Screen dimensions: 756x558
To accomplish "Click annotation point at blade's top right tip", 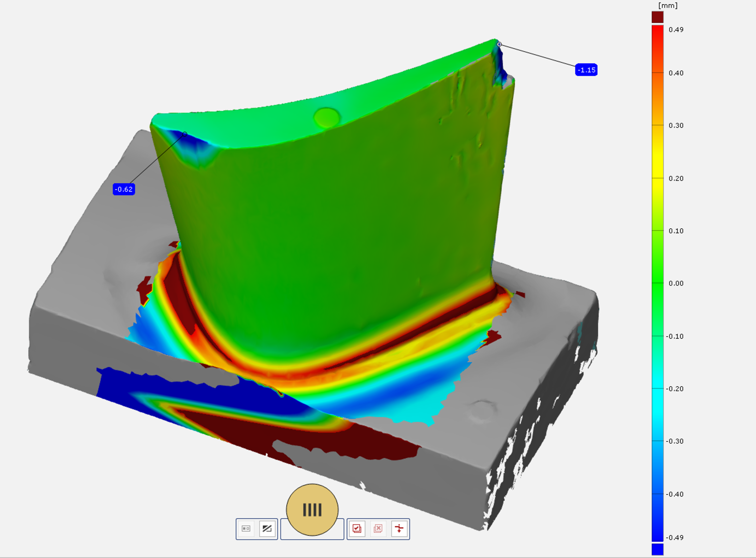I will 499,45.
